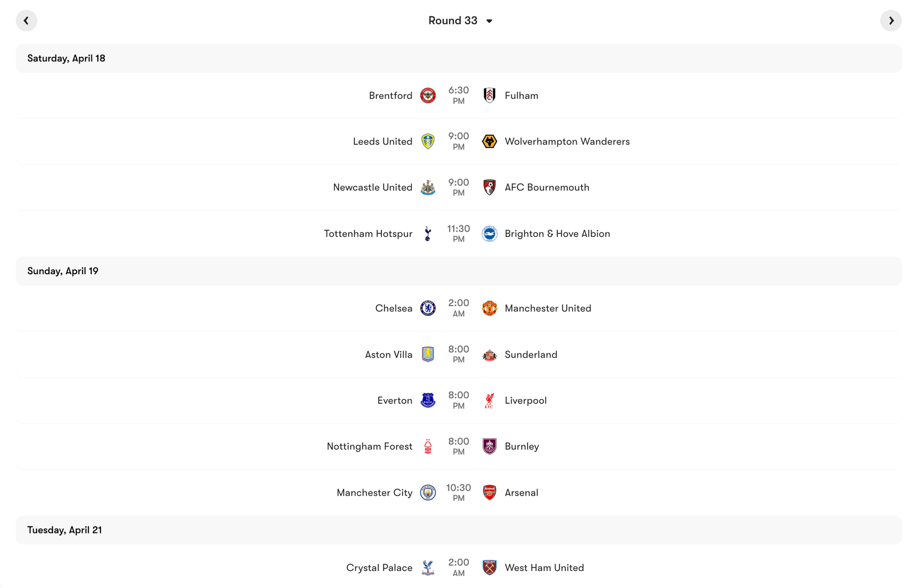Click the Wolverhampton Wanderers crest

490,141
